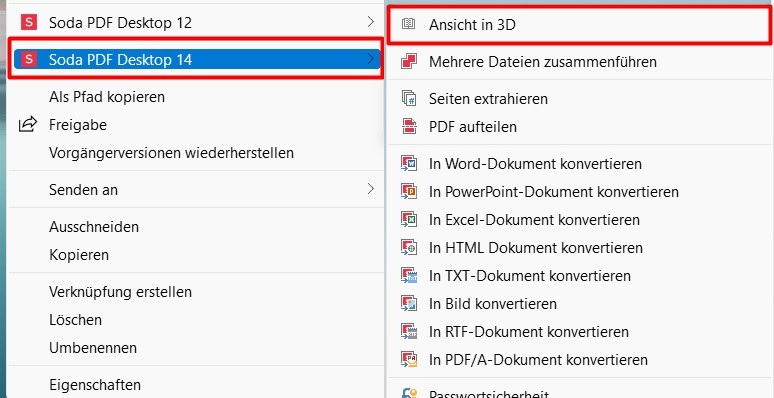Viewport: 774px width, 398px height.
Task: Click the HTML conversion icon
Action: (409, 247)
